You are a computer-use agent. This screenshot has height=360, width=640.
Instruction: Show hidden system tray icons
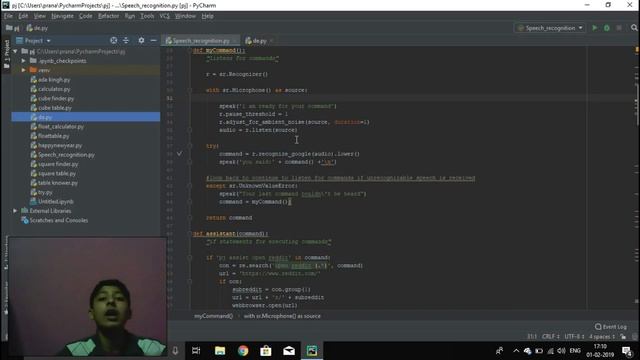point(516,351)
